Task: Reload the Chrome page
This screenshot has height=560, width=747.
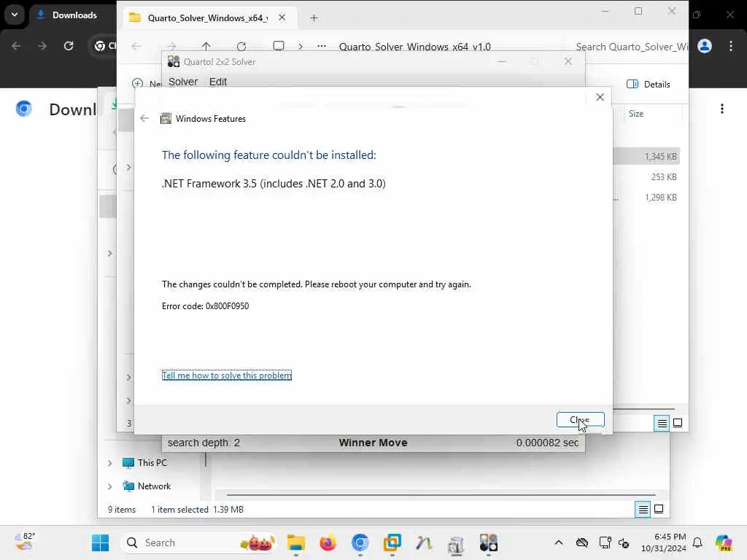Action: coord(69,46)
